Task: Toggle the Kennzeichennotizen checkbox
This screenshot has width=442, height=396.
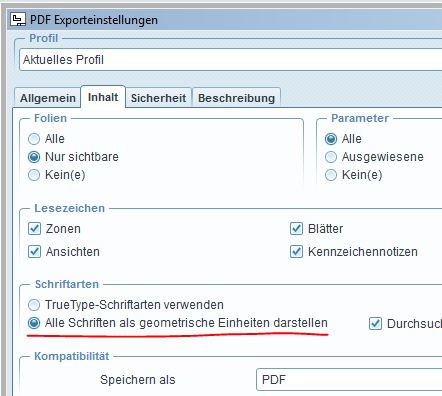Action: pos(297,252)
